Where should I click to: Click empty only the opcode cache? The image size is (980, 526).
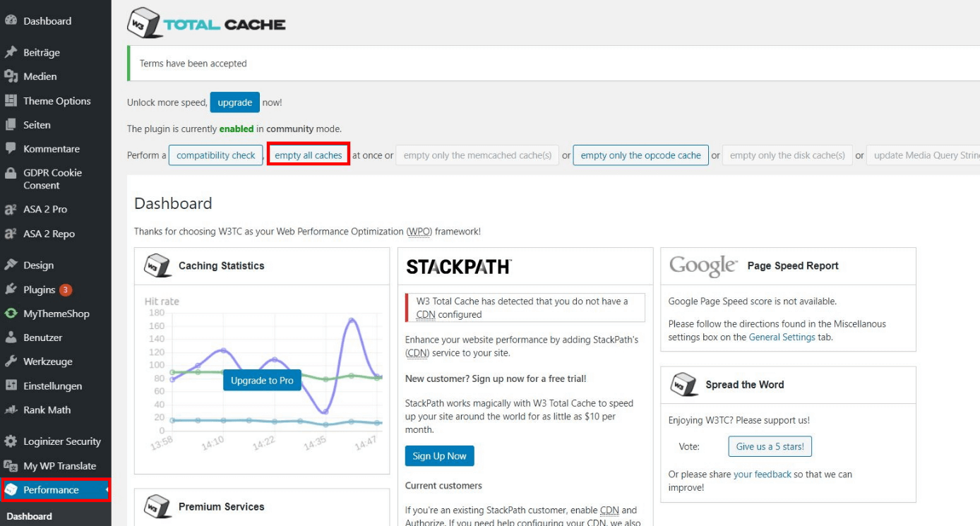[641, 155]
